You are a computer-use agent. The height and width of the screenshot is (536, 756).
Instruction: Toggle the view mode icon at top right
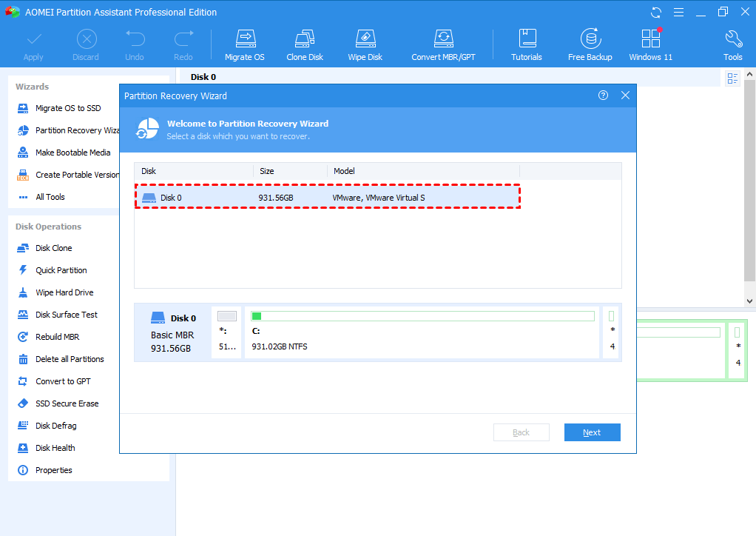click(732, 78)
